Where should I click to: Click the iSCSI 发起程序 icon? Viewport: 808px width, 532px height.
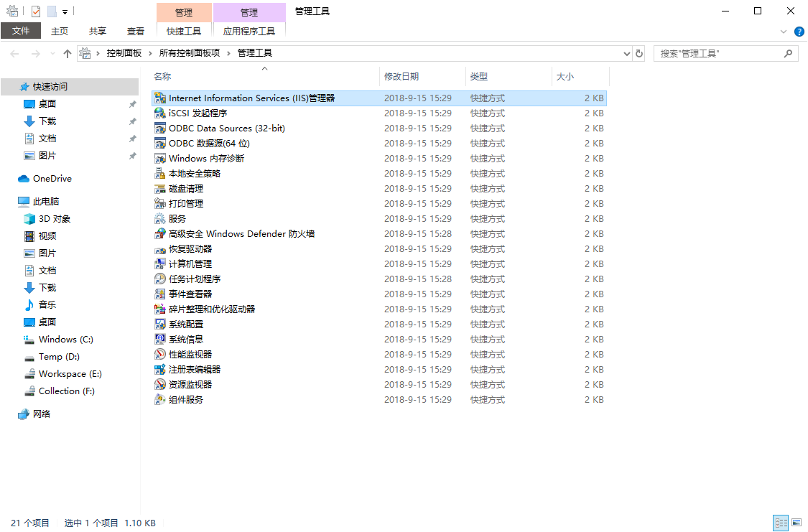(160, 113)
